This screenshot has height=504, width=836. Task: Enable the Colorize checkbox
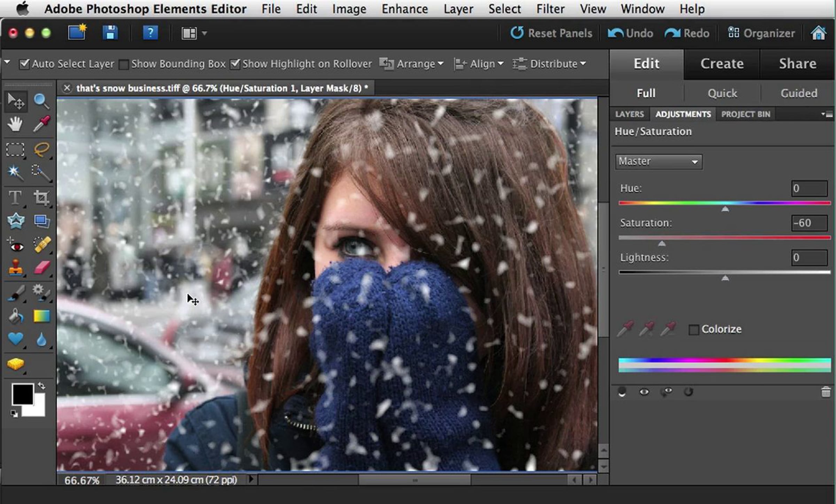coord(694,329)
